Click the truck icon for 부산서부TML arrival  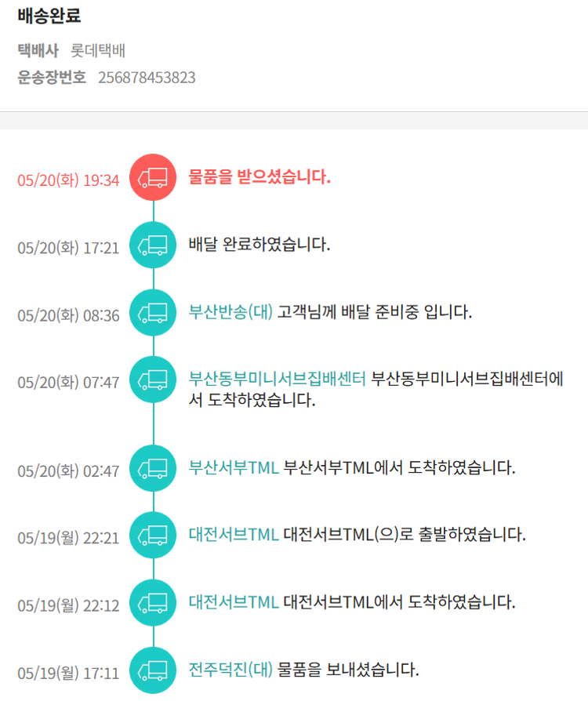pyautogui.click(x=153, y=469)
